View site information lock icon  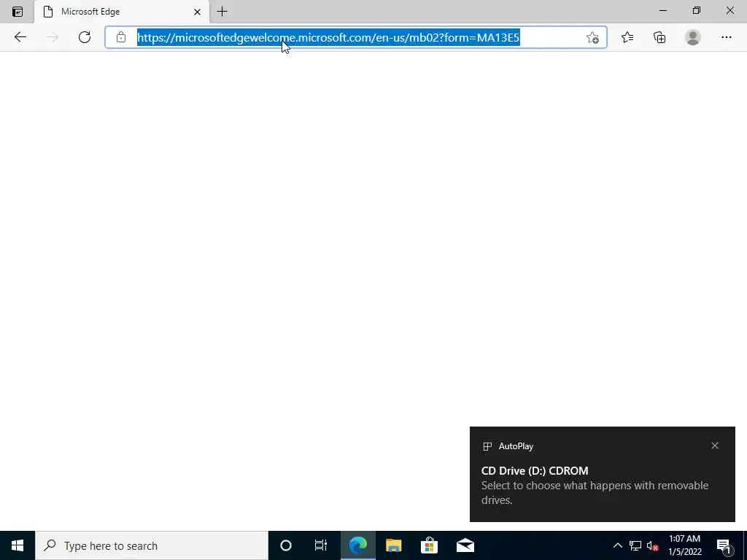coord(121,37)
